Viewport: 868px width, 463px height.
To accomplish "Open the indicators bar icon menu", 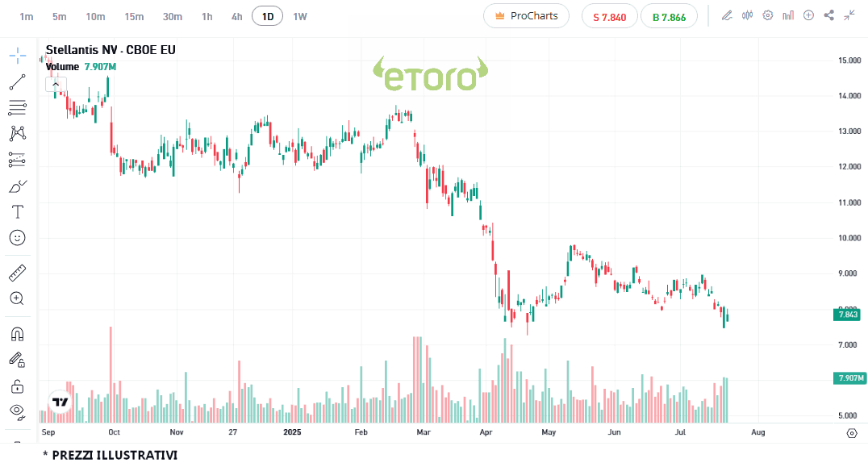I will click(x=788, y=15).
